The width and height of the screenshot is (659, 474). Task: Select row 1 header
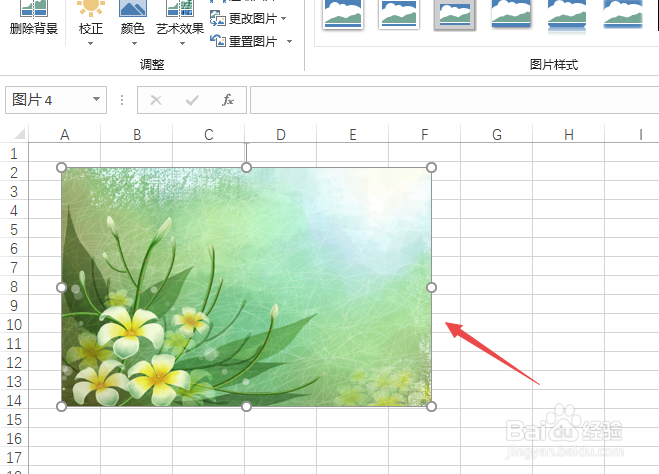click(14, 153)
